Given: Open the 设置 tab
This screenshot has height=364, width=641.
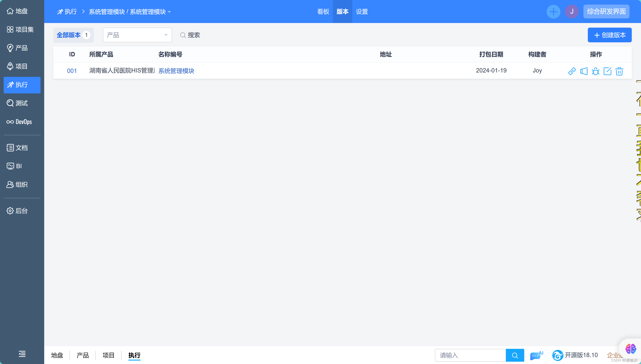Looking at the screenshot, I should (362, 12).
